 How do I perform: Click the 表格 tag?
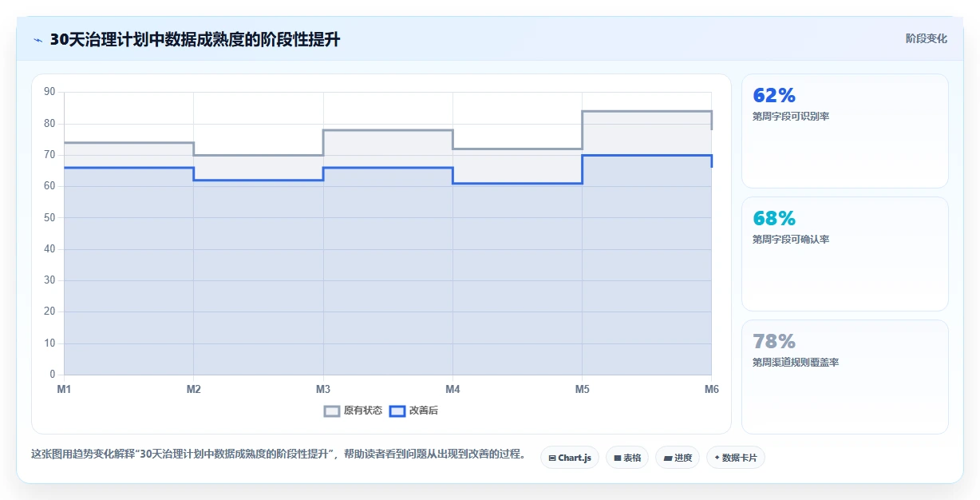627,458
